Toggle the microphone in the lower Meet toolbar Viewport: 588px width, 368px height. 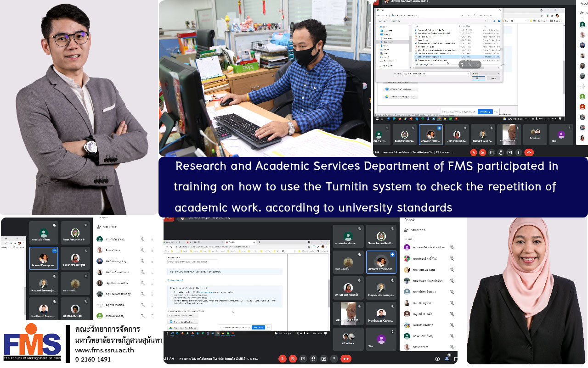coord(282,358)
